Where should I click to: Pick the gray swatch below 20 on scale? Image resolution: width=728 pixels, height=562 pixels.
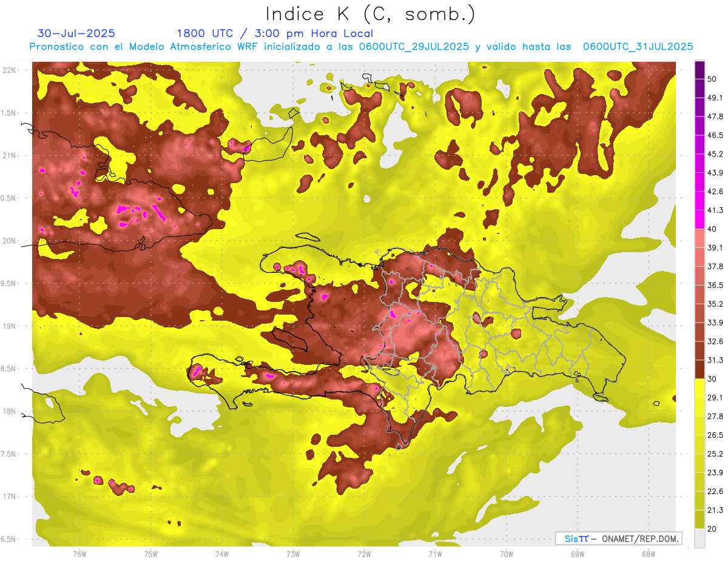[699, 538]
